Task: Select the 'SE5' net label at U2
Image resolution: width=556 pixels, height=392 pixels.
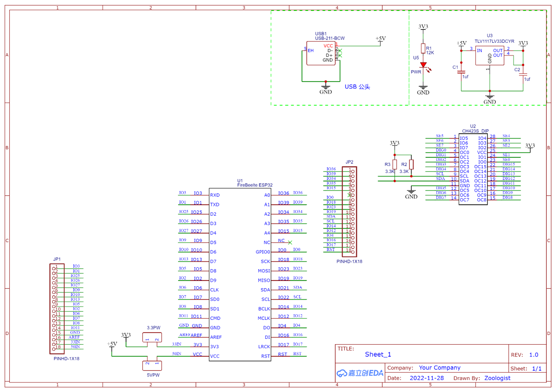Action: point(440,136)
